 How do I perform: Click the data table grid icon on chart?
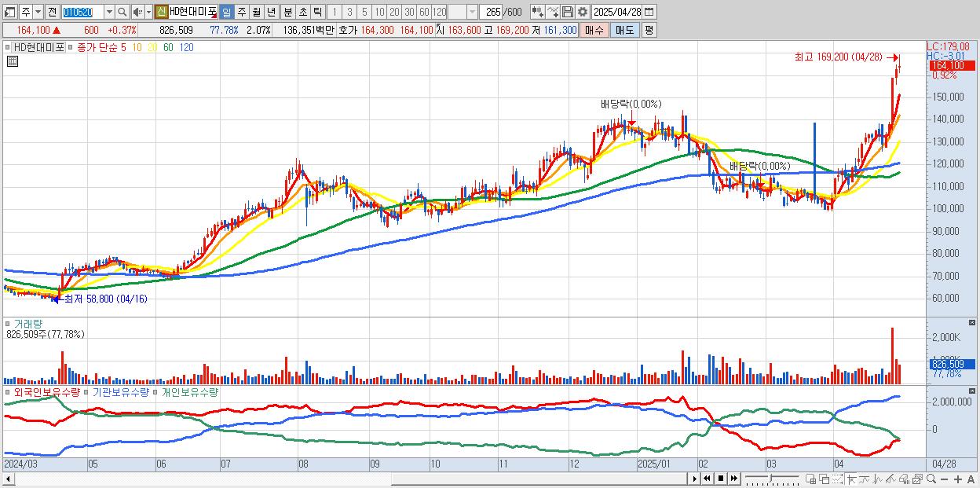coord(13,62)
